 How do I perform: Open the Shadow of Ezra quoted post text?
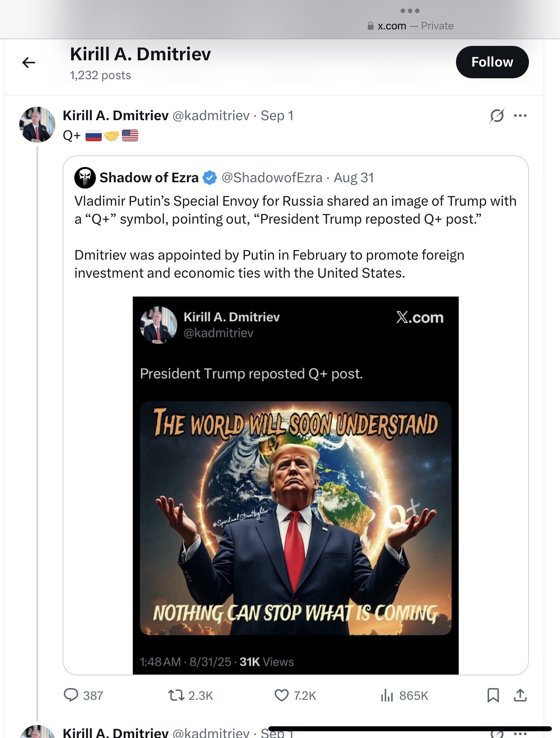295,237
